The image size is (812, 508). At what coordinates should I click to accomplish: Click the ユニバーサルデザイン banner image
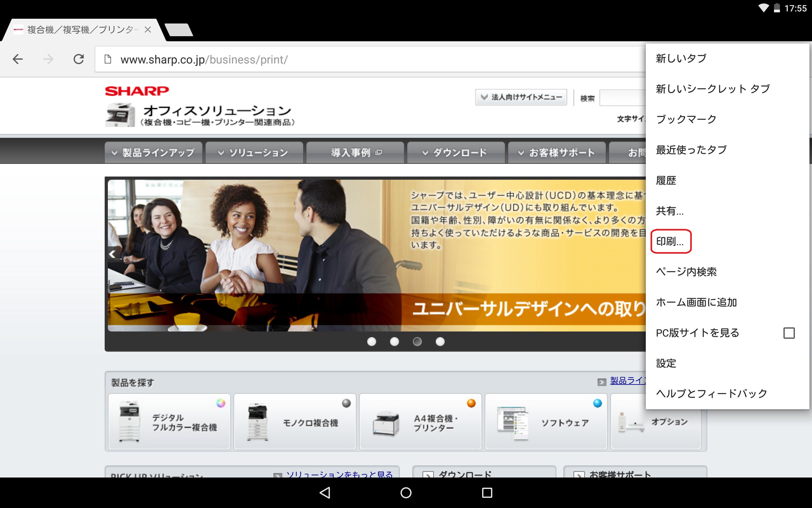click(x=377, y=255)
